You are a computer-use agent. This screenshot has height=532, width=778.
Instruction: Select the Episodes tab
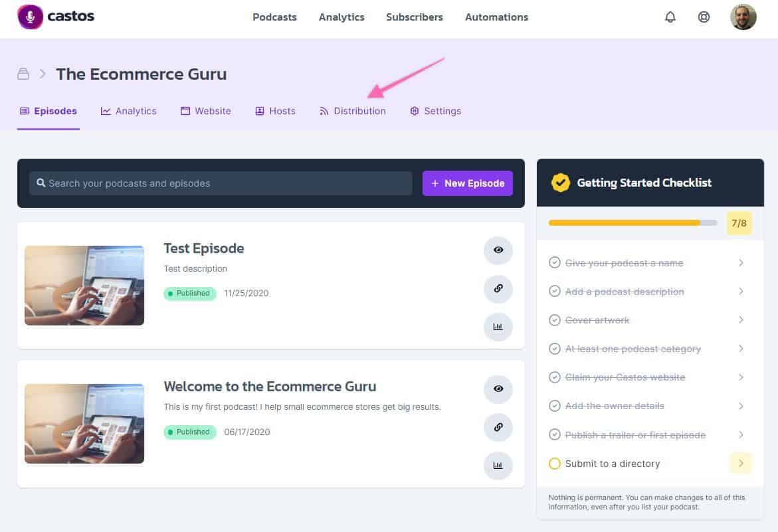[48, 111]
